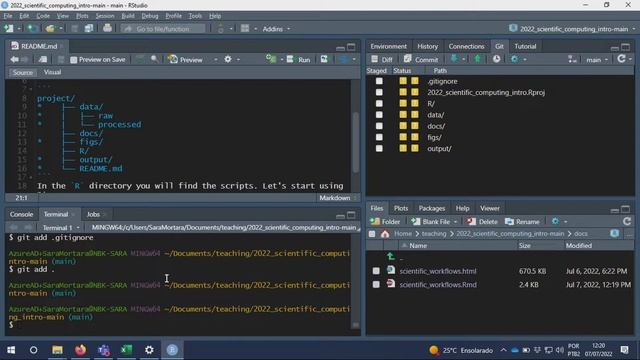Stage the data/ folder checkbox
Screen dimensions: 640x360
pyautogui.click(x=379, y=115)
